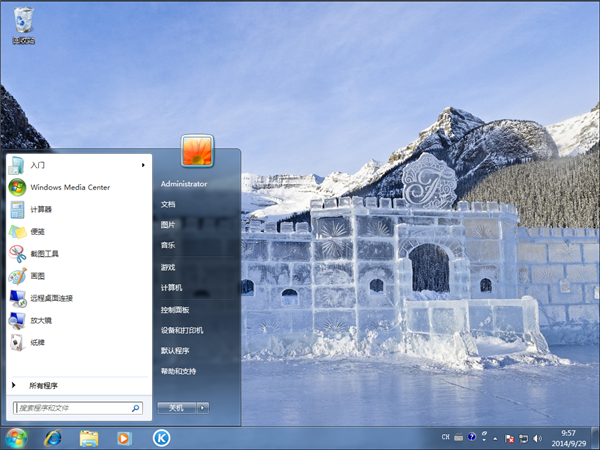Open Sticky Notes (便笺)
The image size is (600, 450).
tap(37, 231)
